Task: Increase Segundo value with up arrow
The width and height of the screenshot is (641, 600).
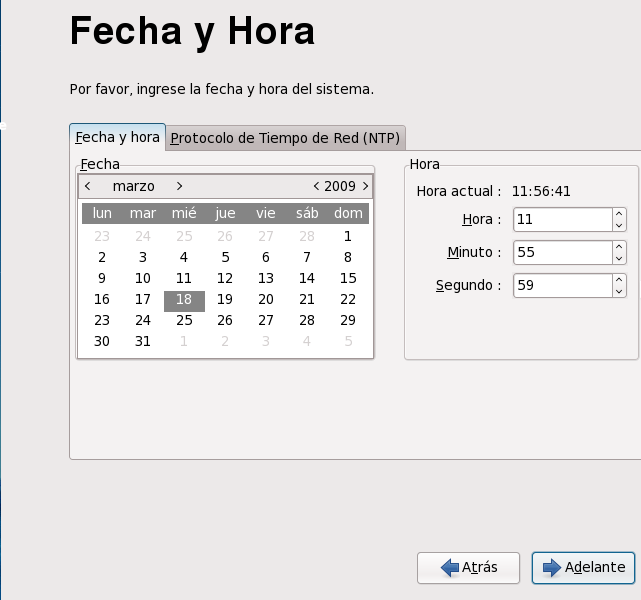Action: point(619,280)
